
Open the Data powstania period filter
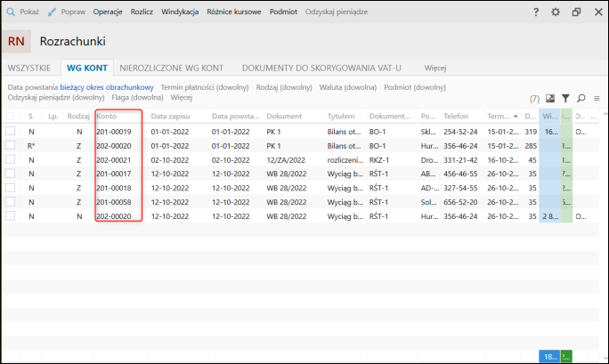[80, 87]
